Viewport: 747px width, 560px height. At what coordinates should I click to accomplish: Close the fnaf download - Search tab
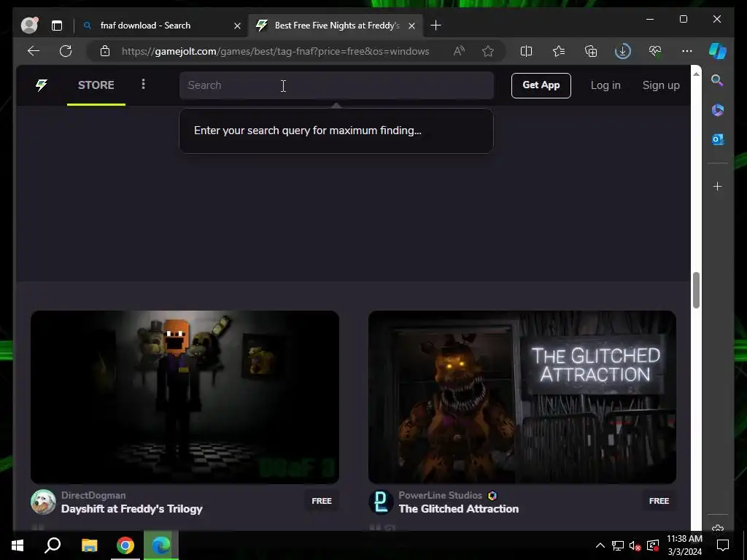(x=237, y=26)
